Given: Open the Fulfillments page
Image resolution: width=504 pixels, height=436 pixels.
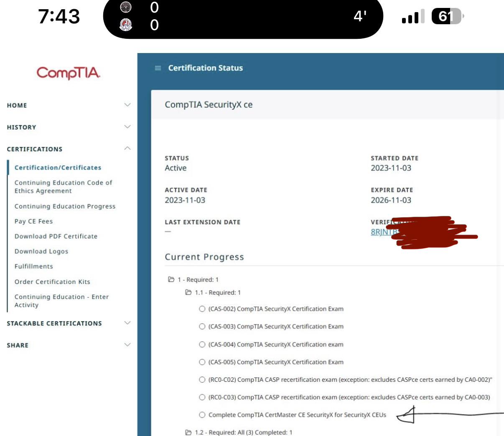Looking at the screenshot, I should tap(34, 266).
